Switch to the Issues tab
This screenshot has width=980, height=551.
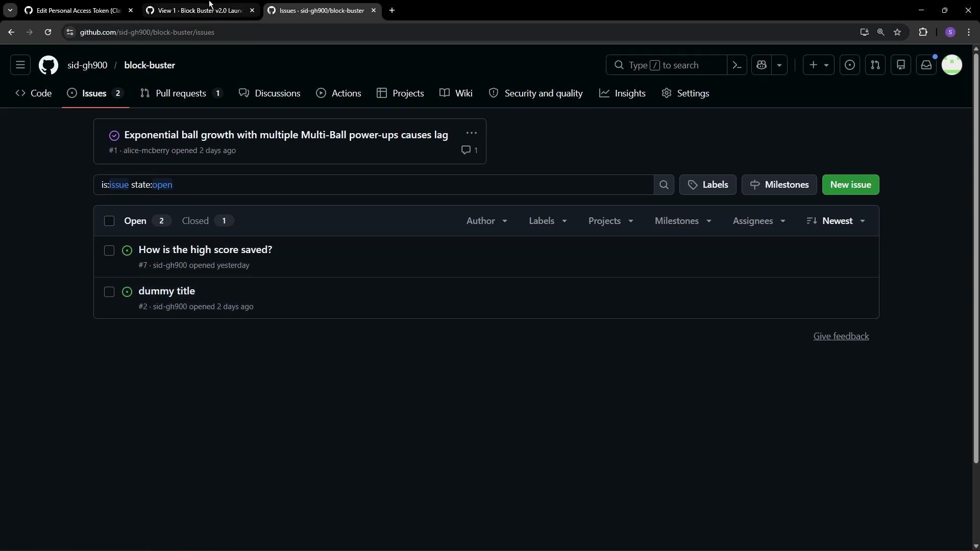95,93
